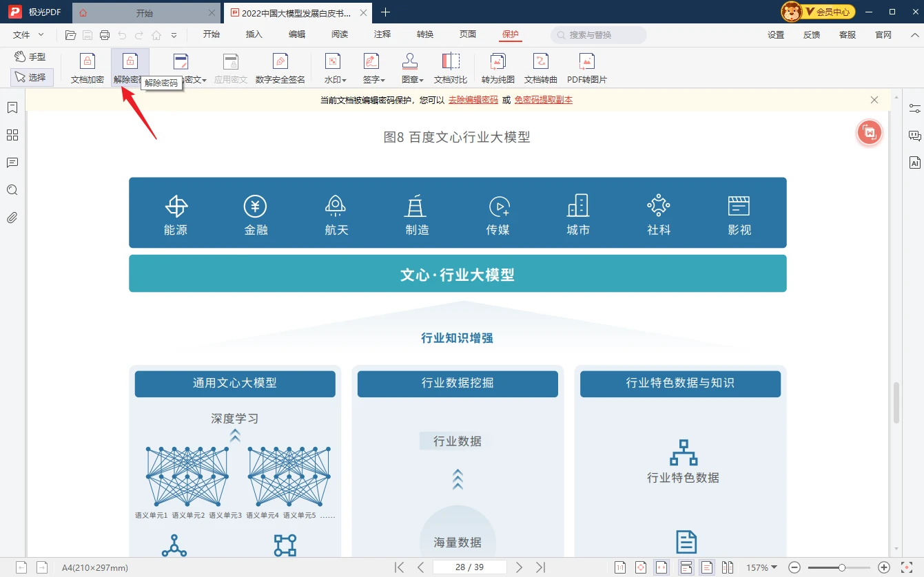Image resolution: width=924 pixels, height=577 pixels.
Task: Click the Search and Replace field
Action: 599,35
